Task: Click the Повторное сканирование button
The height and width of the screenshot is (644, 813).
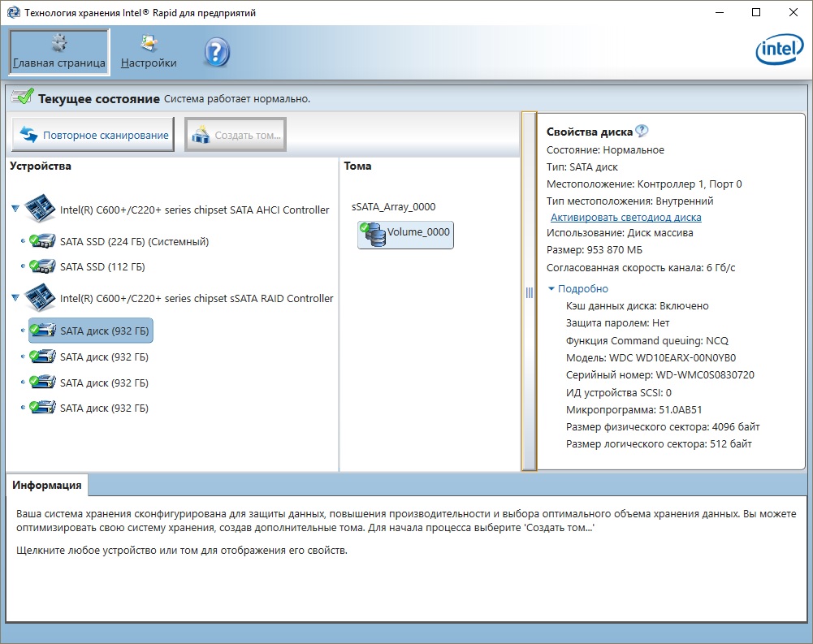Action: (x=94, y=136)
